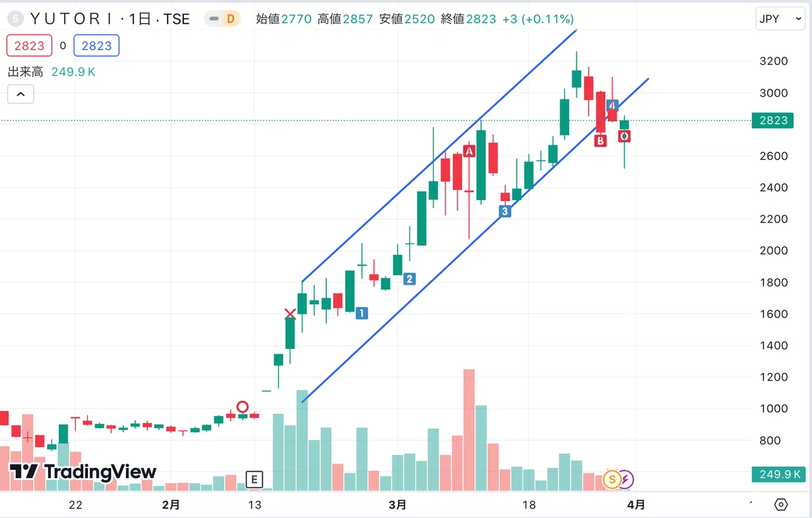The width and height of the screenshot is (812, 518).
Task: Click the 4月 date label on time axis
Action: pos(635,504)
